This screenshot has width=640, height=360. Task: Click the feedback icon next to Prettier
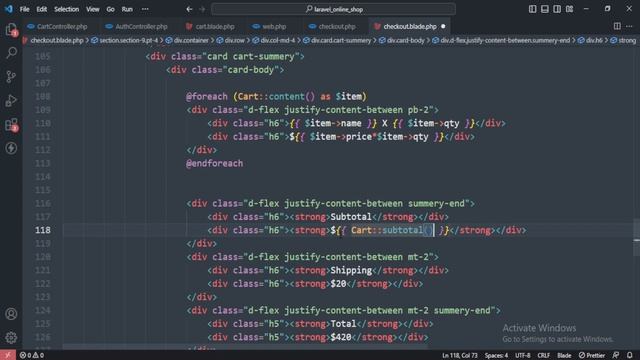616,355
